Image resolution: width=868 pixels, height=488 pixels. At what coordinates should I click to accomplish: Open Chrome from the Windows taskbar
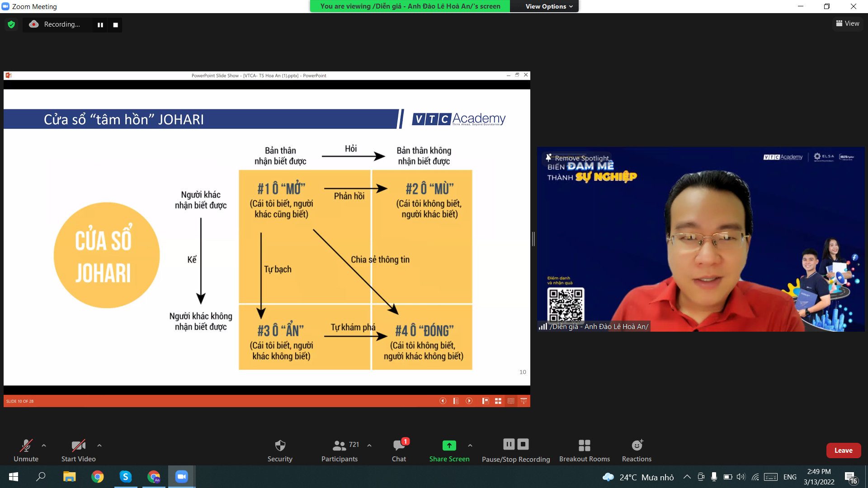point(98,477)
